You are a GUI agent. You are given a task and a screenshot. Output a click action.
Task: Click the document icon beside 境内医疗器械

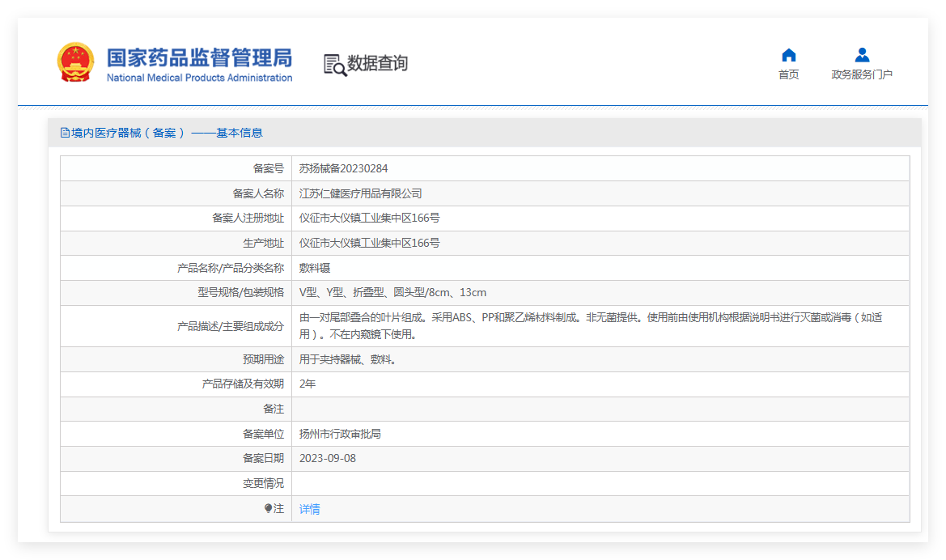click(65, 133)
